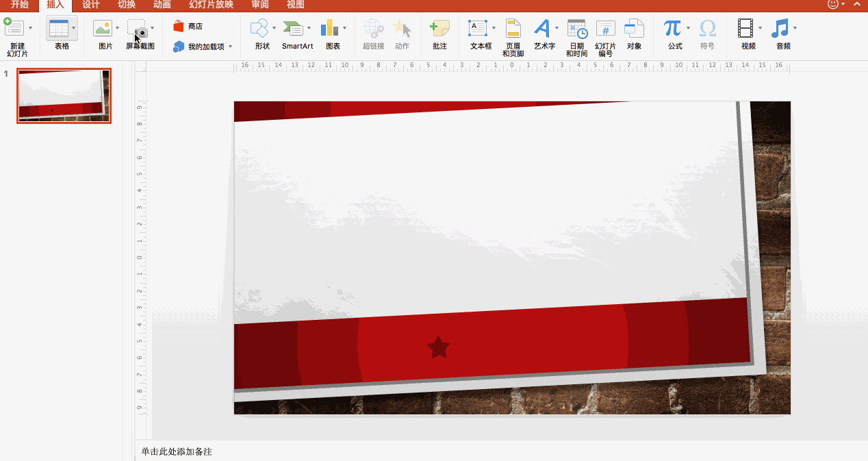Expand the SmartArt dropdown arrow

(x=309, y=28)
